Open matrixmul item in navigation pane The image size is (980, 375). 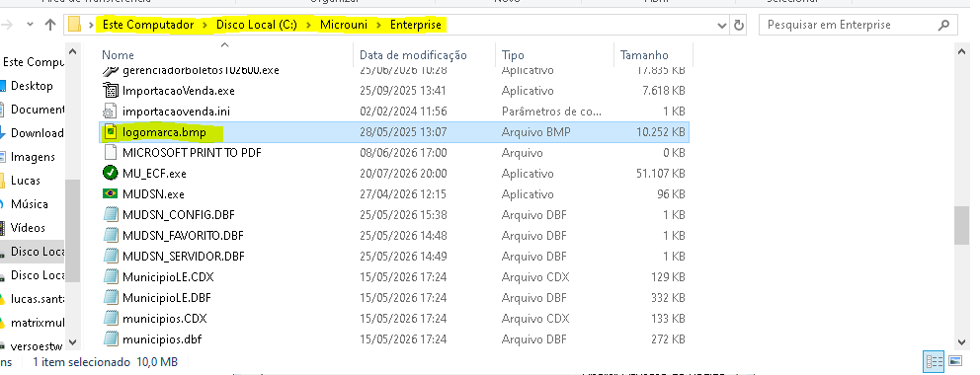[x=38, y=323]
